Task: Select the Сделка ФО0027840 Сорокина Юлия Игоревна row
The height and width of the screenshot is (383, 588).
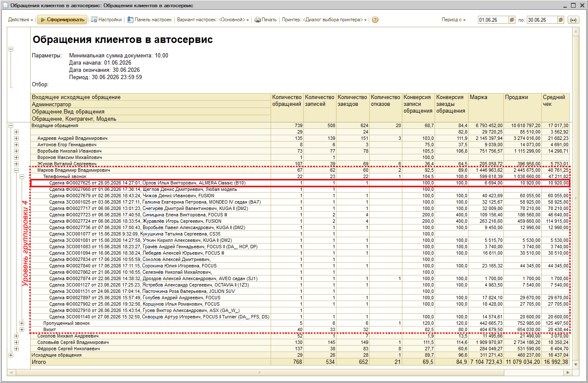Action: click(x=300, y=266)
